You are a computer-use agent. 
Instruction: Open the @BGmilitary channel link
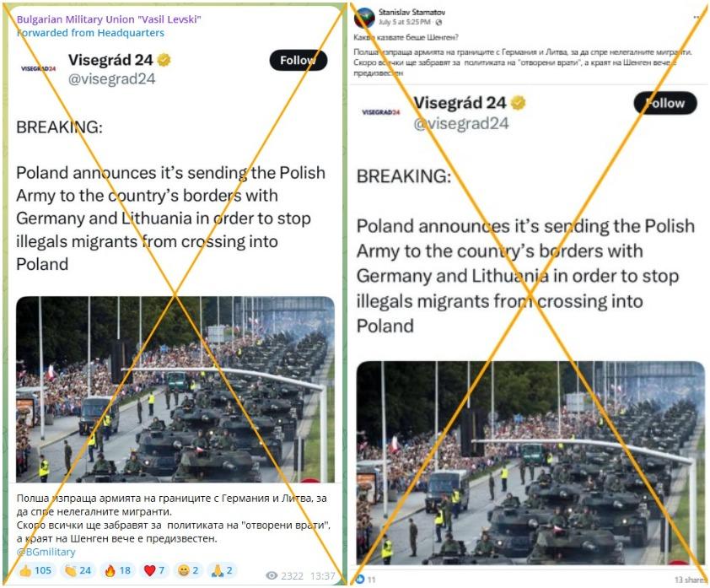[x=46, y=552]
